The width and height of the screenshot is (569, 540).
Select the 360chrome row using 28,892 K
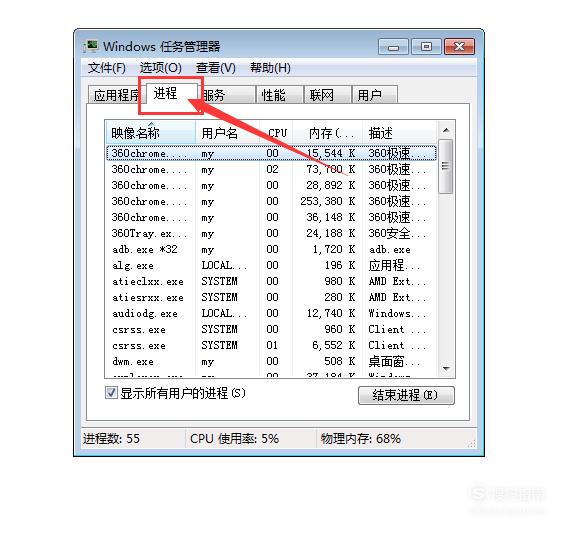pyautogui.click(x=271, y=185)
